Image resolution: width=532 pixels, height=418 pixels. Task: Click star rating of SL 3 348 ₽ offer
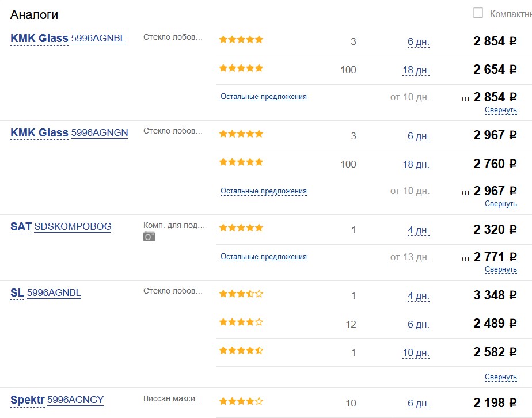pyautogui.click(x=241, y=294)
